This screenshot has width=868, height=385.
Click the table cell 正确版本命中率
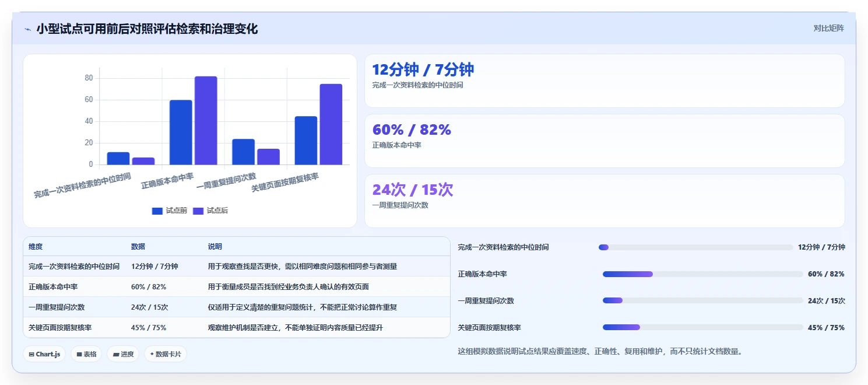click(x=53, y=287)
